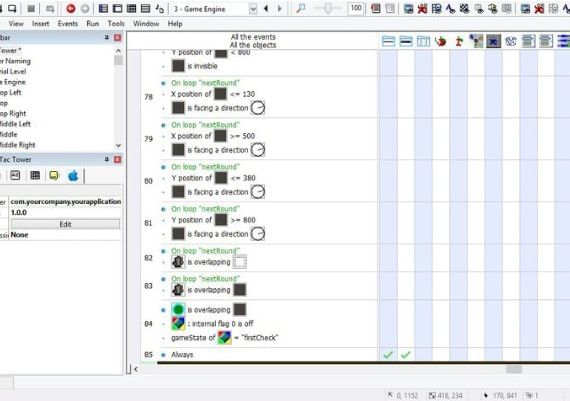Click the grid values icon in properties toolbar

[x=35, y=176]
